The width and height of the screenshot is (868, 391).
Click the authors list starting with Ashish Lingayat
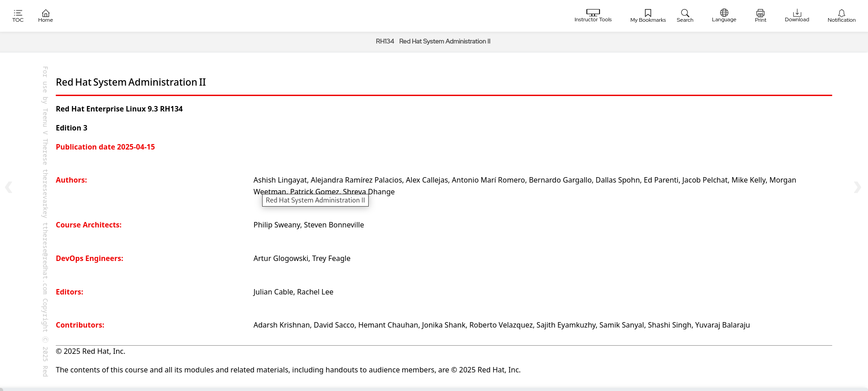tap(525, 186)
